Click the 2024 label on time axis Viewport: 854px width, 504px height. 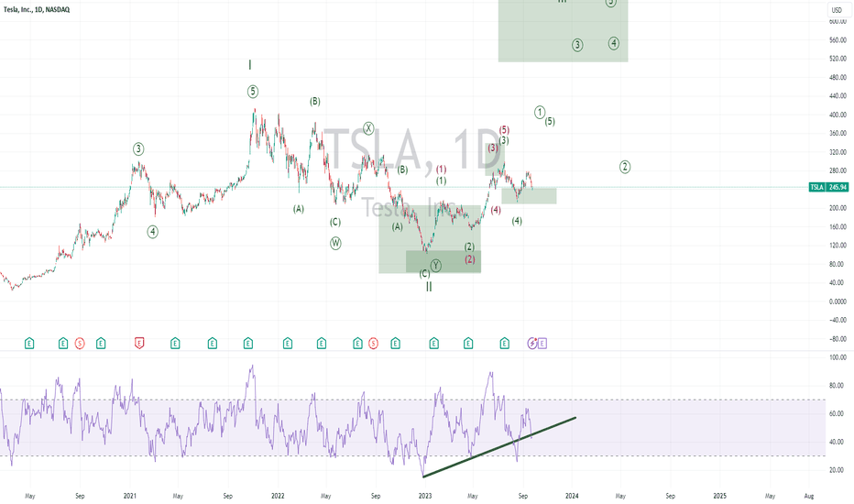tap(572, 496)
